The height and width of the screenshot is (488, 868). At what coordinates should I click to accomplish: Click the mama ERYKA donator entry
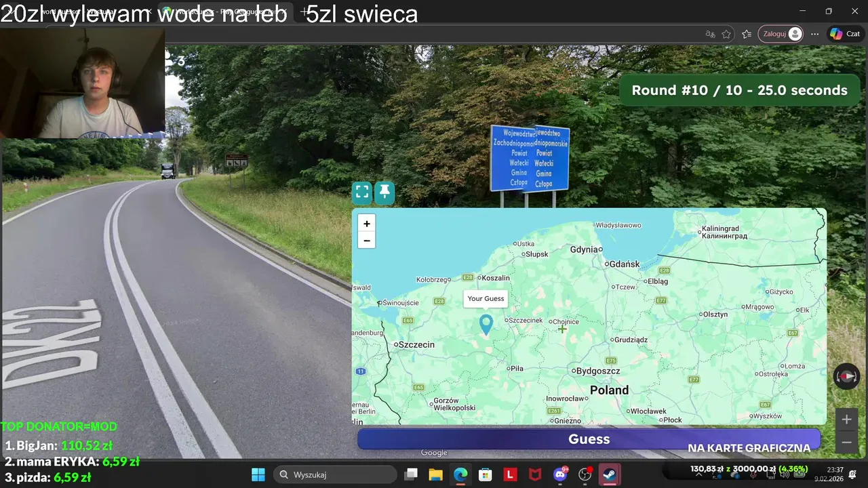[72, 462]
